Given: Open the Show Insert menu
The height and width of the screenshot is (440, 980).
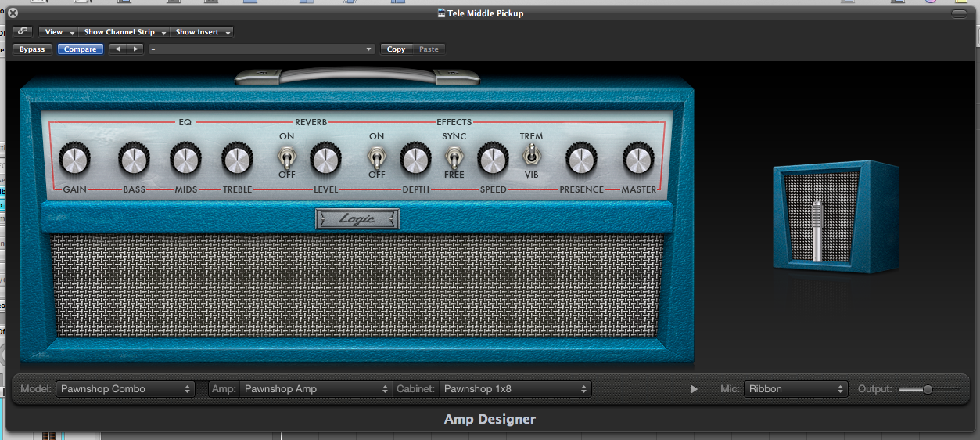Looking at the screenshot, I should point(202,32).
